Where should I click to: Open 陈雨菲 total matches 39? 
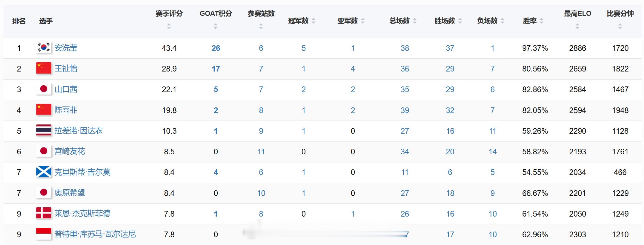[x=405, y=110]
